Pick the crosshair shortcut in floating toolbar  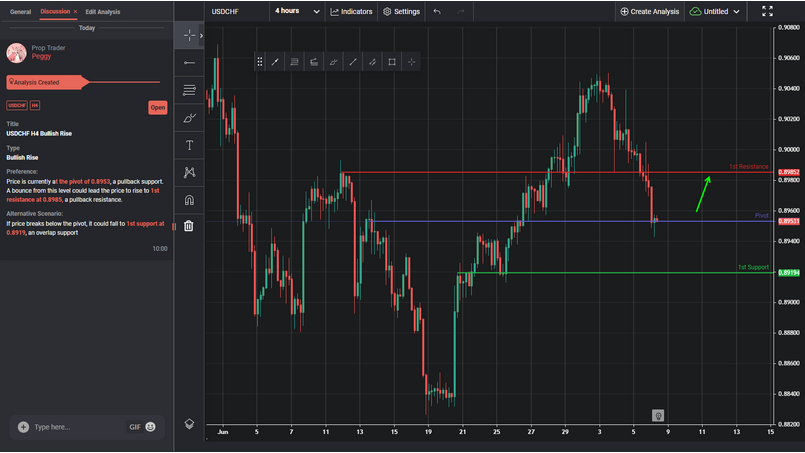coord(411,62)
